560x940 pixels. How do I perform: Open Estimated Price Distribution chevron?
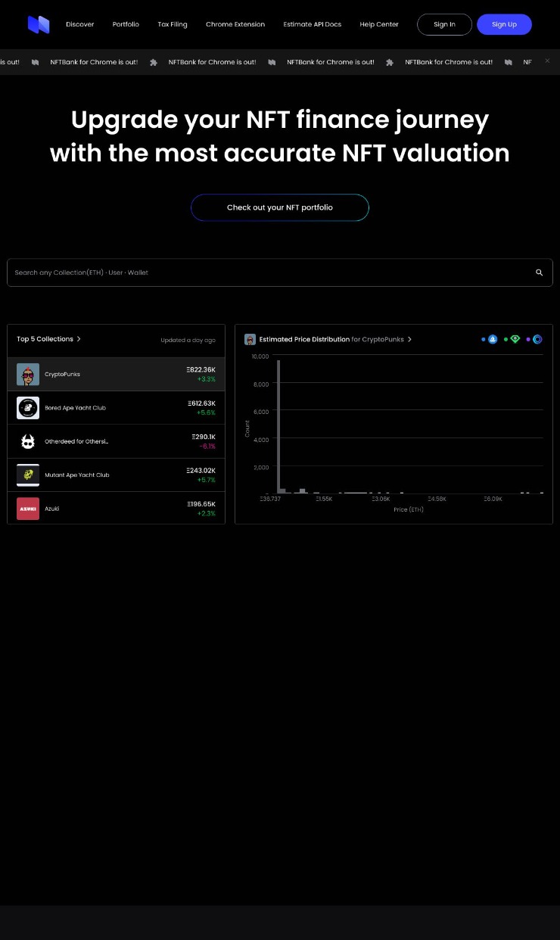click(410, 339)
